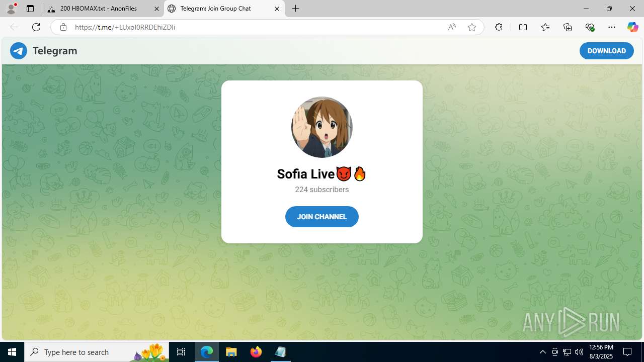Screen dimensions: 644x362
Task: Open the Favorites list icon
Action: (x=545, y=27)
